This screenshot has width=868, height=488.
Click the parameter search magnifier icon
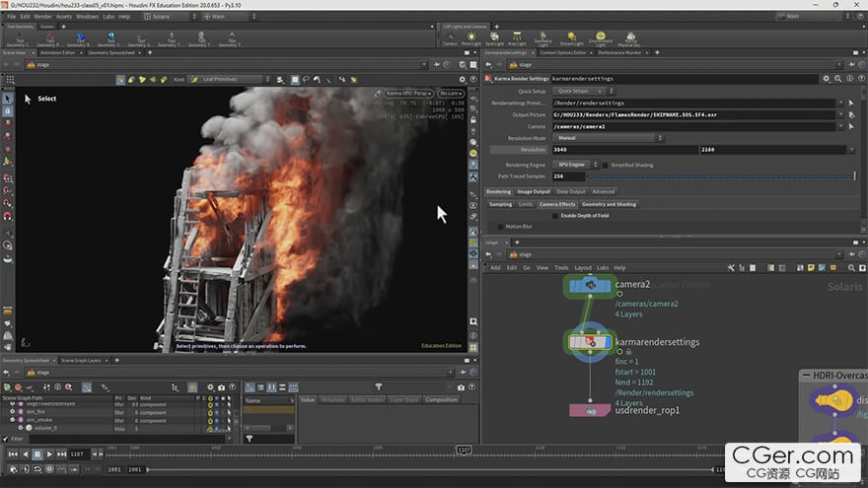(x=838, y=79)
